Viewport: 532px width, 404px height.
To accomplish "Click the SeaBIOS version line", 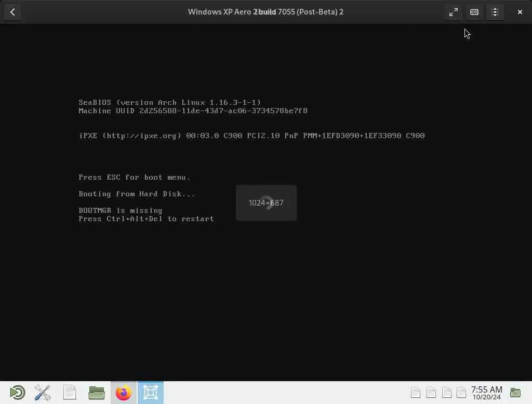I will pos(170,102).
